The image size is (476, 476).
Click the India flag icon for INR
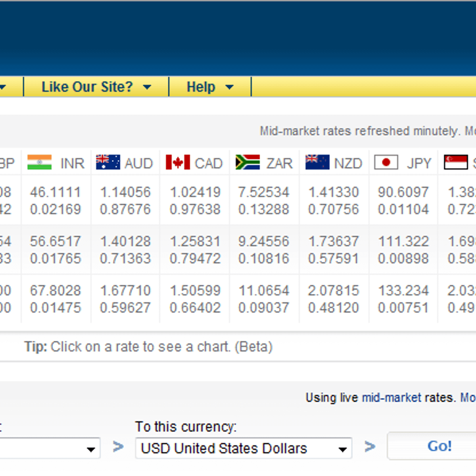pos(39,162)
